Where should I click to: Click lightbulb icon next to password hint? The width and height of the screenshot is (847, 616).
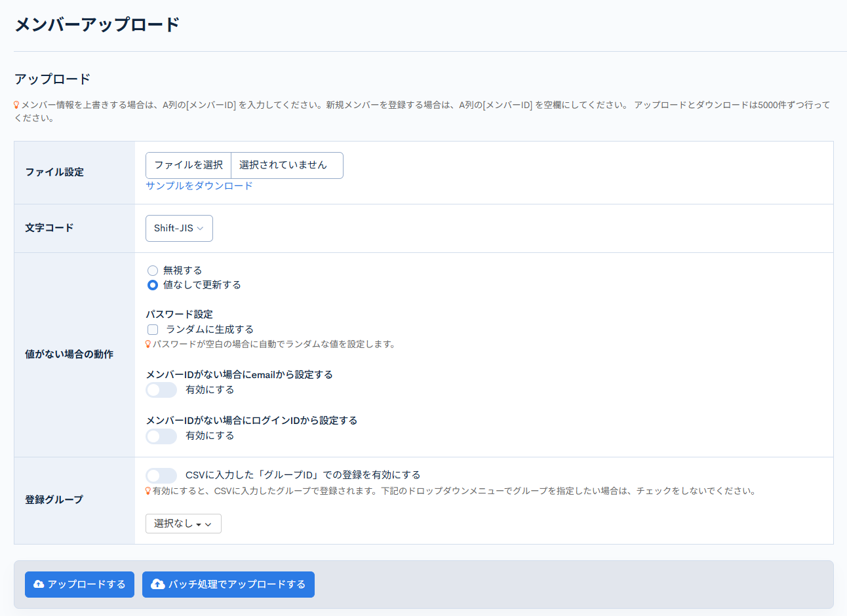148,344
